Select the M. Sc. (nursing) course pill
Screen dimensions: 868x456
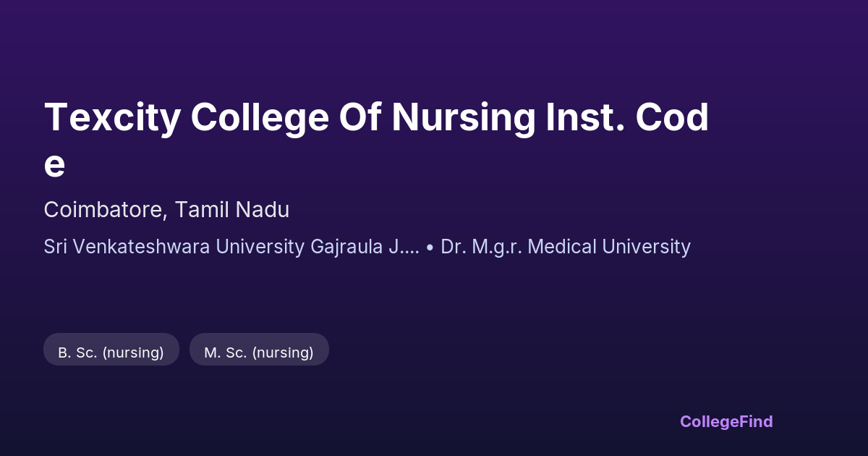(x=259, y=352)
